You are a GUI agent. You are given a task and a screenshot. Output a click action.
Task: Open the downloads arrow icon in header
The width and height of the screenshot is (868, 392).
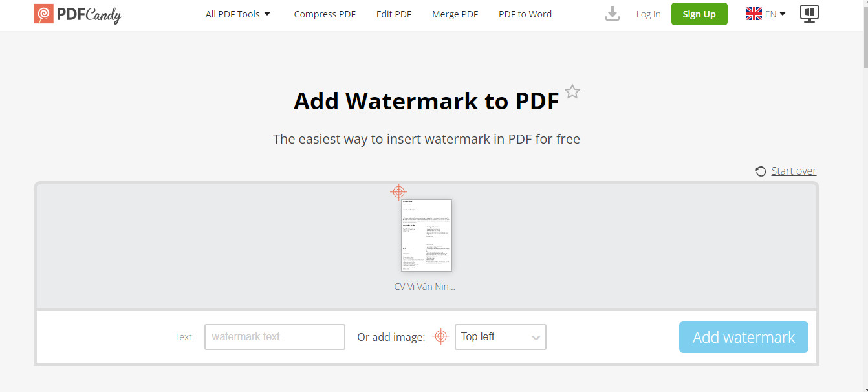point(613,14)
